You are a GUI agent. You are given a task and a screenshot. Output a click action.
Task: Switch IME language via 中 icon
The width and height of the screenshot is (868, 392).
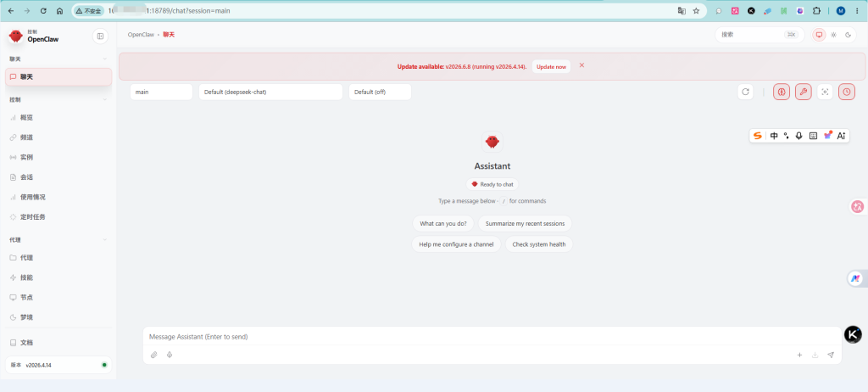click(774, 136)
